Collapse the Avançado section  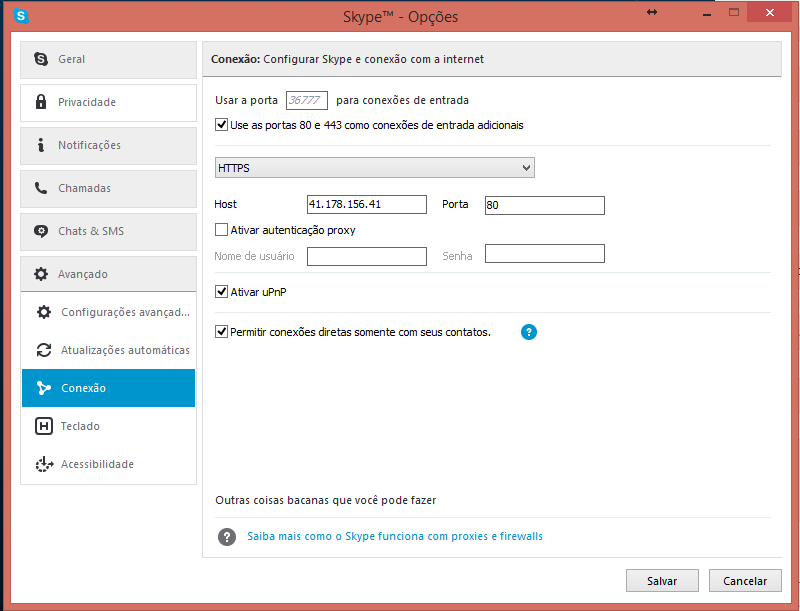click(108, 274)
